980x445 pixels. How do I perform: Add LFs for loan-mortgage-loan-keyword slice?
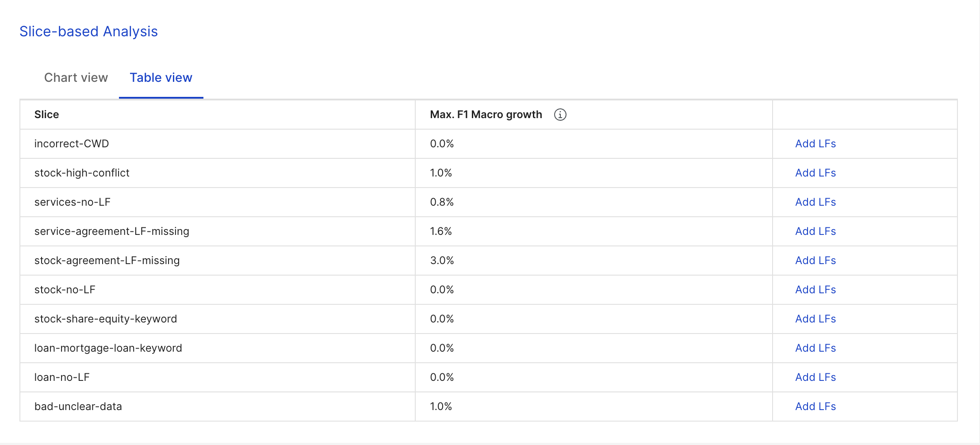[815, 348]
